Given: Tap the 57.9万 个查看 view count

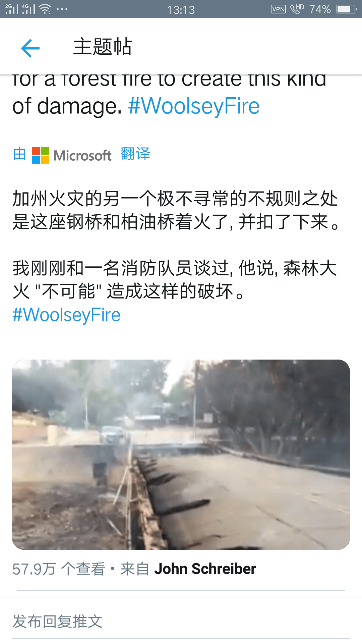Looking at the screenshot, I should (59, 569).
